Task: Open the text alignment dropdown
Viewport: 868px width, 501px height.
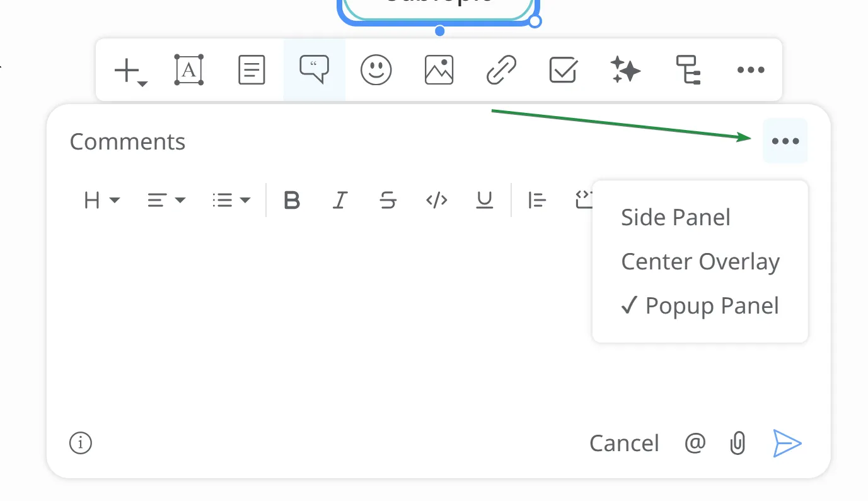Action: pos(166,201)
